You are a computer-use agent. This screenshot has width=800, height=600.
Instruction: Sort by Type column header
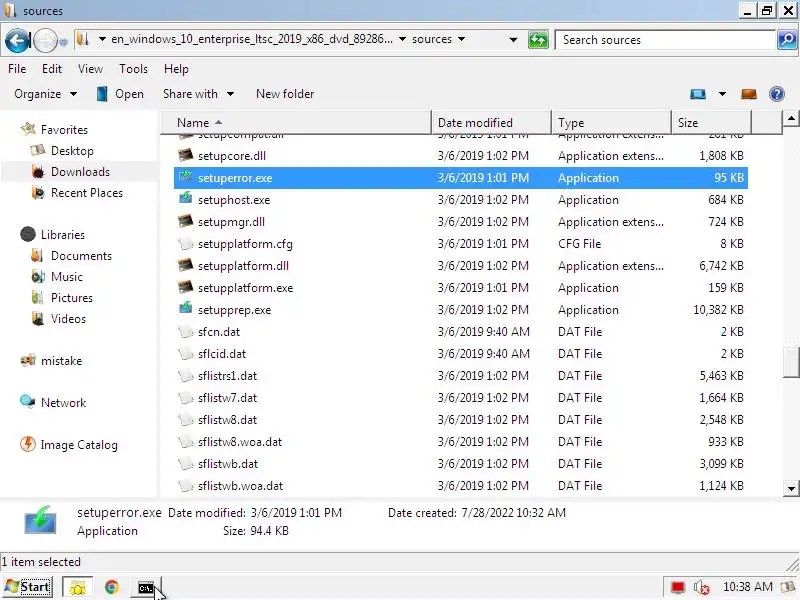coord(611,122)
